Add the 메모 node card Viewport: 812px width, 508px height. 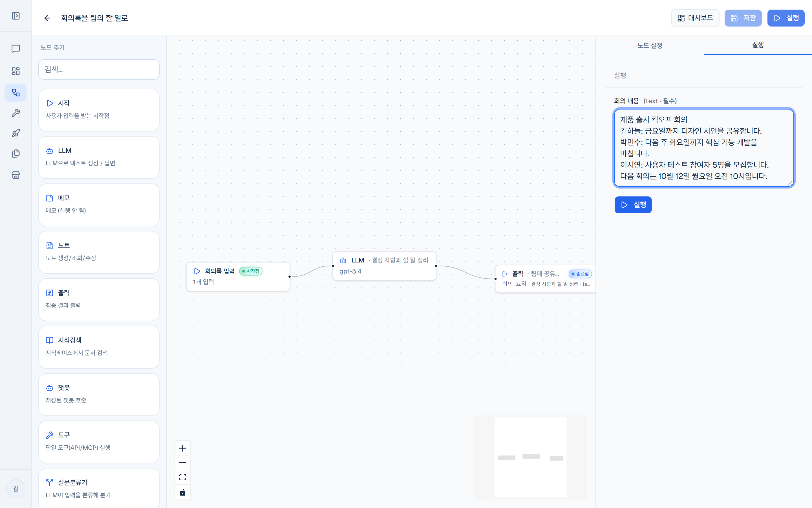click(x=99, y=205)
